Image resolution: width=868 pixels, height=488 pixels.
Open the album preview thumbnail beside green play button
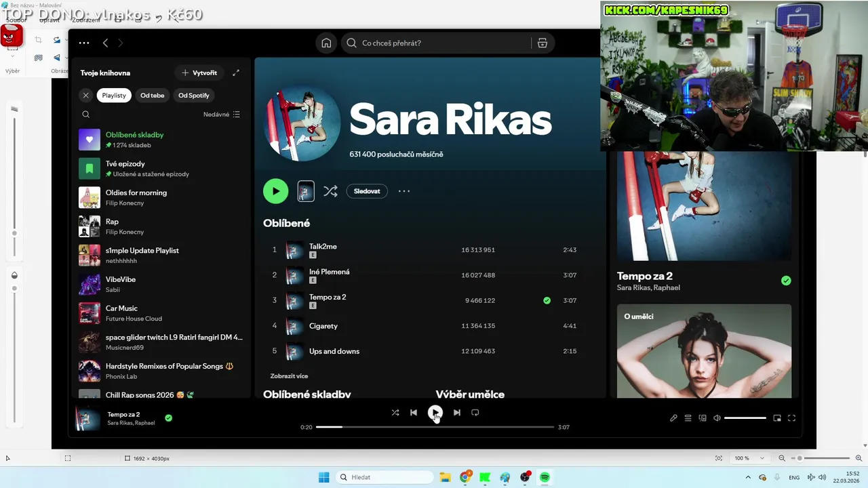pyautogui.click(x=306, y=191)
